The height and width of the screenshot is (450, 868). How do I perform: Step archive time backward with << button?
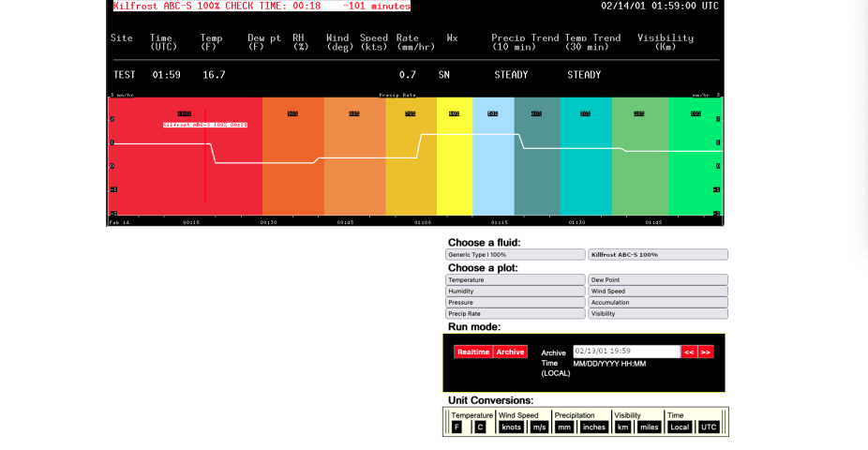pyautogui.click(x=689, y=352)
